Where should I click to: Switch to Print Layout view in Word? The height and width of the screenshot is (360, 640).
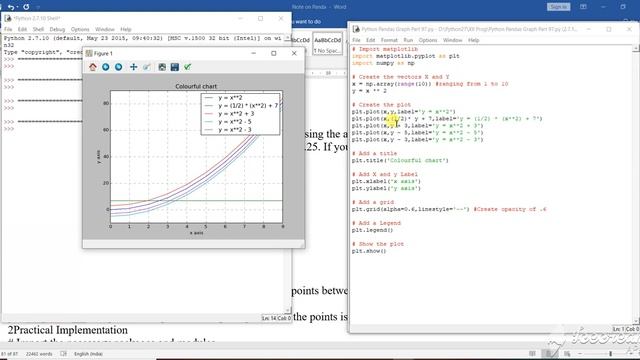point(549,353)
